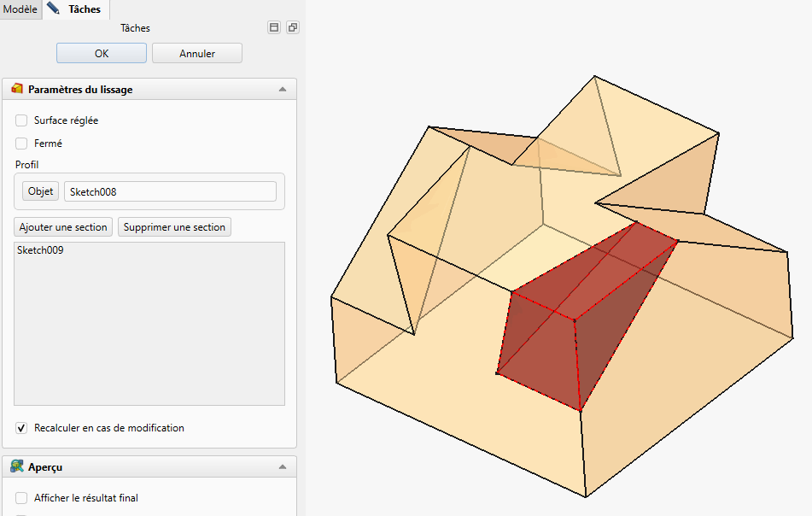Click Ajouter une section
The height and width of the screenshot is (516, 812).
pos(64,227)
